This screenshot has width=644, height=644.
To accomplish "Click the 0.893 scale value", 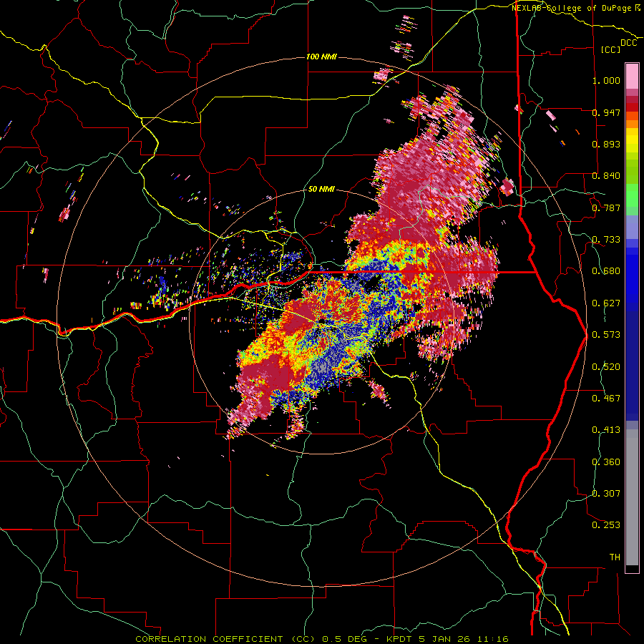I will [x=606, y=144].
